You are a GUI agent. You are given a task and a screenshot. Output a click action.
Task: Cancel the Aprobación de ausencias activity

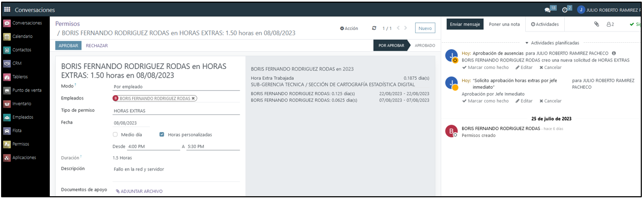tap(550, 67)
